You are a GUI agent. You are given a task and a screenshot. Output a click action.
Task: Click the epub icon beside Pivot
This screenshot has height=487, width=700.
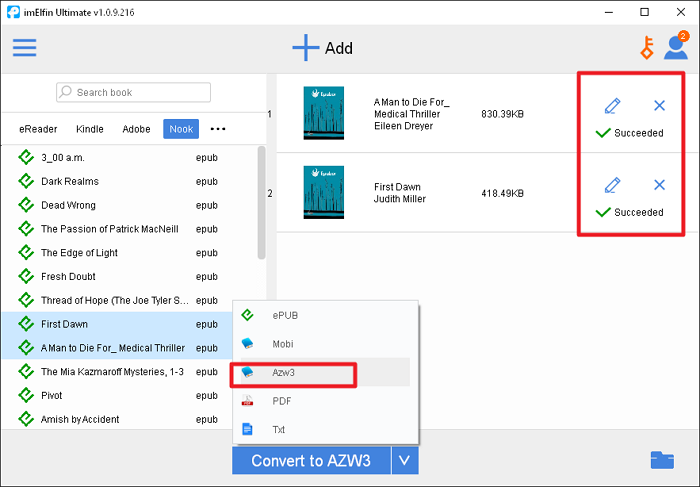pos(26,395)
